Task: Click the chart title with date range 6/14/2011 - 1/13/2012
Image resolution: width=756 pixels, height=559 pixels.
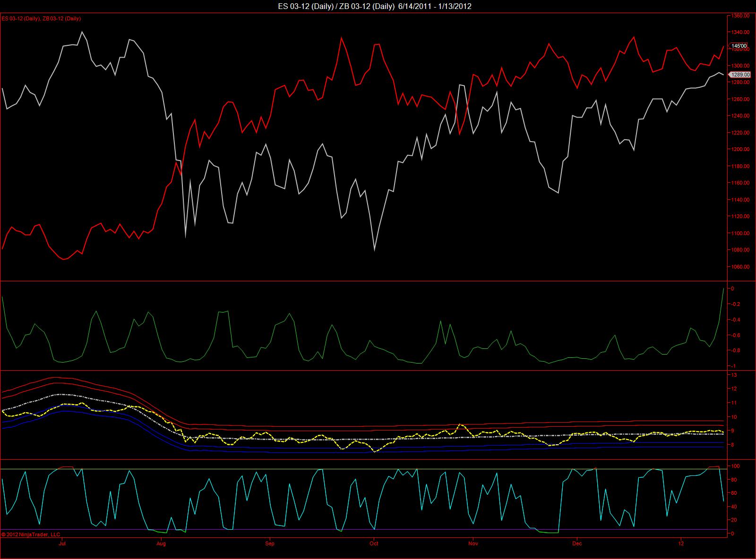Action: point(374,6)
